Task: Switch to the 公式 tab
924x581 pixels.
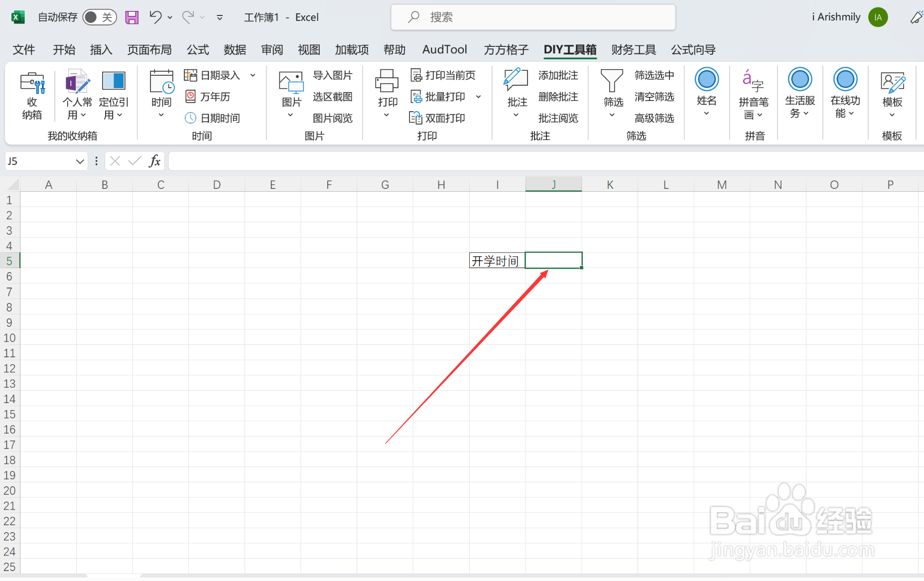Action: 198,50
